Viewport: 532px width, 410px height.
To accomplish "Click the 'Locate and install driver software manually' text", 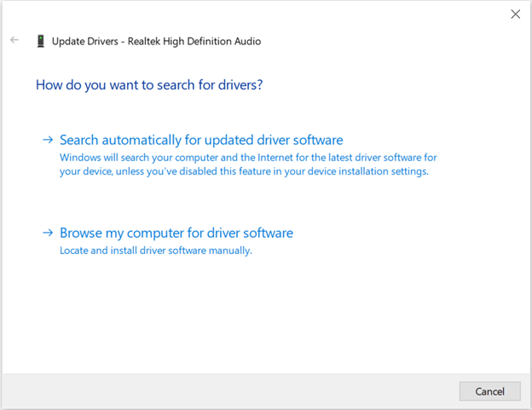I will coord(156,251).
